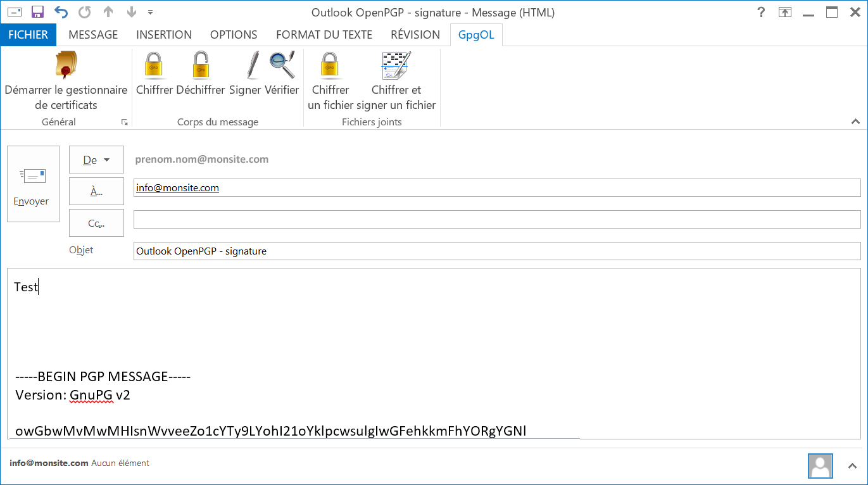Switch to the MESSAGE tab
Image resolution: width=868 pixels, height=485 pixels.
pyautogui.click(x=93, y=35)
